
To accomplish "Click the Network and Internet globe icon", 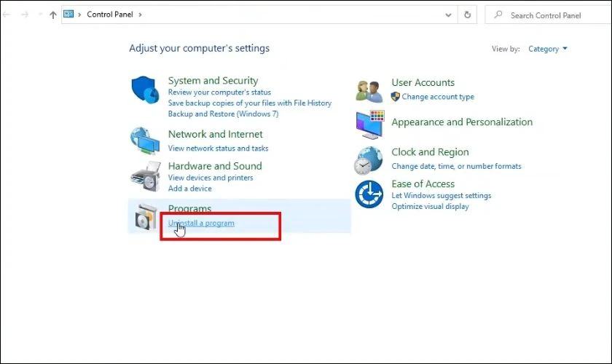I will (x=145, y=141).
